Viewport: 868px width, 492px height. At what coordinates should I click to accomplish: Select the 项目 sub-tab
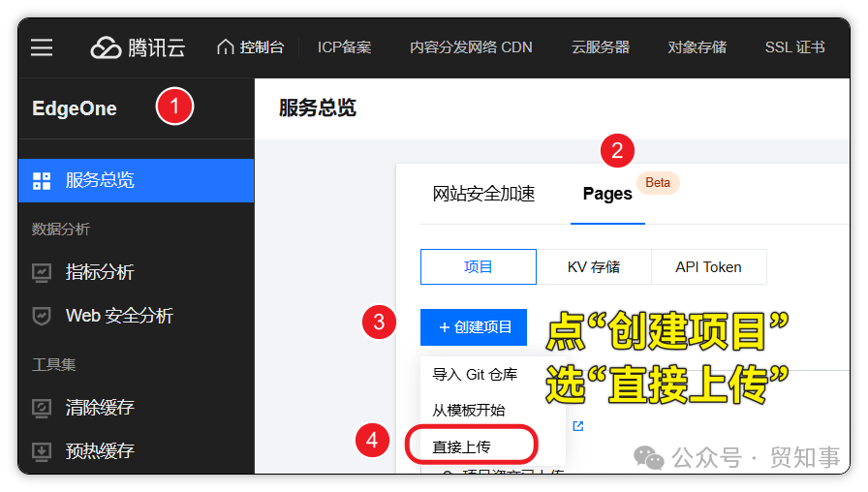479,266
